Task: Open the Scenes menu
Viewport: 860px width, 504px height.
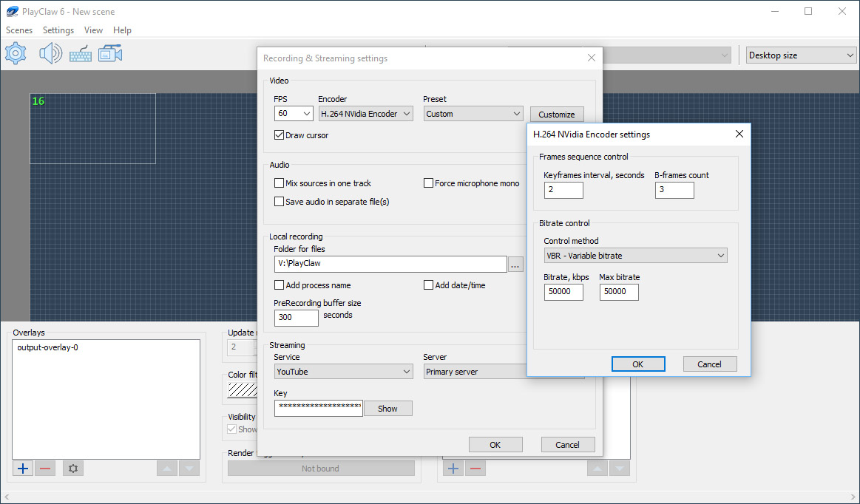Action: pyautogui.click(x=18, y=30)
